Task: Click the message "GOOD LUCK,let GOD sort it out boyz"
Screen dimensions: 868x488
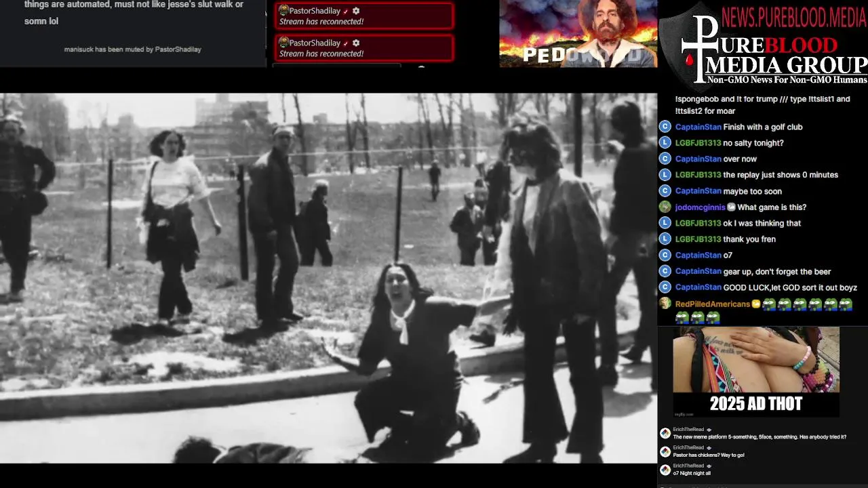Action: [790, 287]
